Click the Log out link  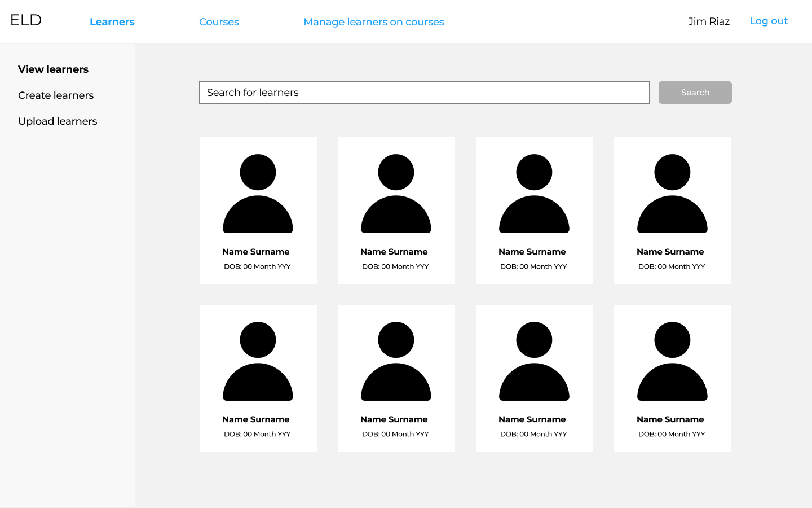click(768, 21)
